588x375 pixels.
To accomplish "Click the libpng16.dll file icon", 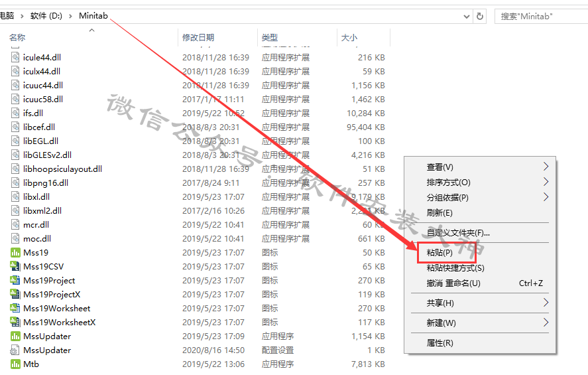I will tap(15, 183).
